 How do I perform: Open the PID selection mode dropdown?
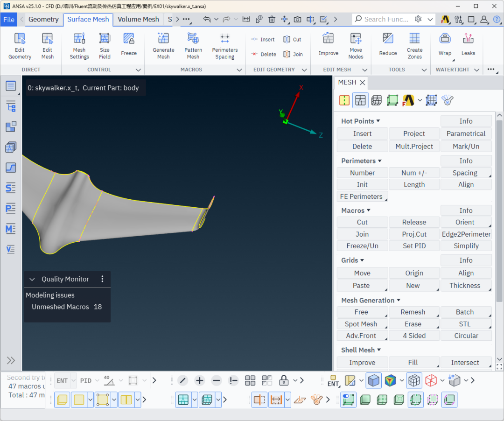click(97, 380)
